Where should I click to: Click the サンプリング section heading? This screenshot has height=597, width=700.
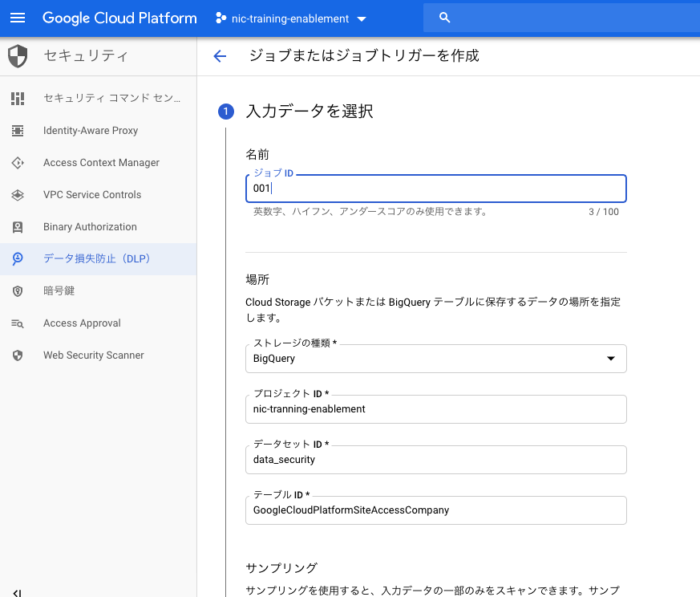pyautogui.click(x=281, y=568)
